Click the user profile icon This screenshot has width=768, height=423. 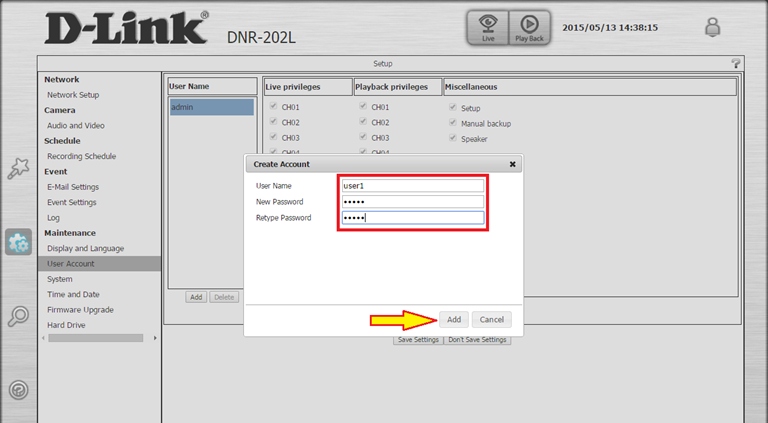(713, 28)
